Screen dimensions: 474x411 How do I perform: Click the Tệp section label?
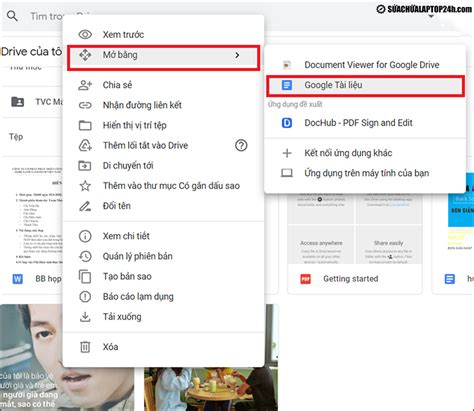16,137
